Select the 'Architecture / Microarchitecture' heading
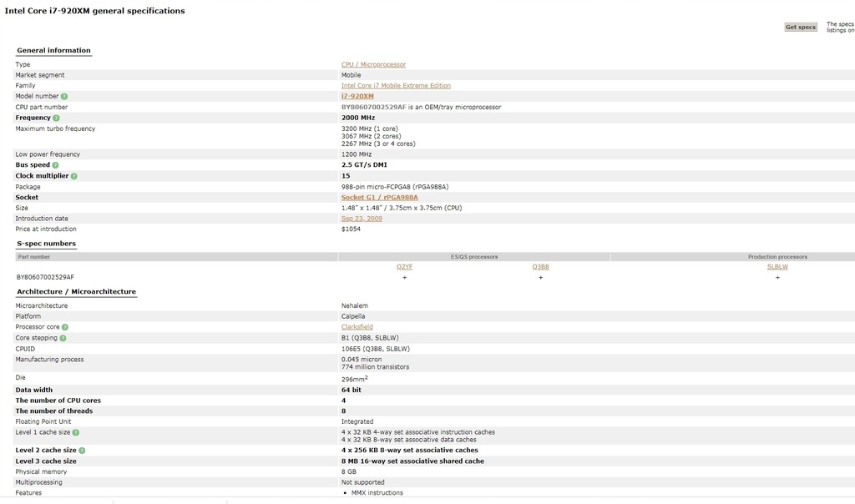This screenshot has height=504, width=855. [76, 291]
